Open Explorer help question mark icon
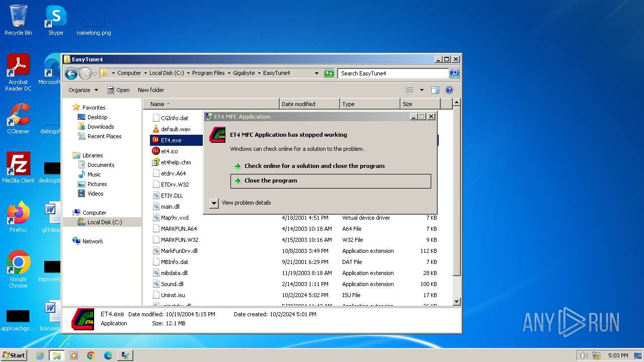This screenshot has height=362, width=644. pos(449,90)
